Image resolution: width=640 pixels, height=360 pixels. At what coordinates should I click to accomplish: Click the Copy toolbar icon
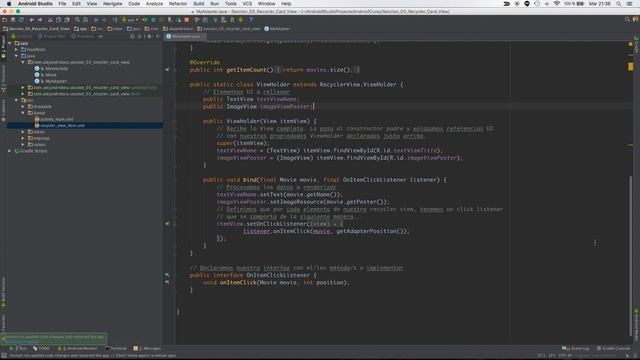coord(58,20)
